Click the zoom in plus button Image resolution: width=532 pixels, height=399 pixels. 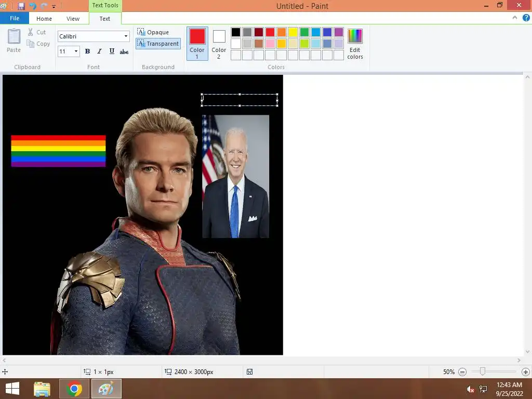526,372
